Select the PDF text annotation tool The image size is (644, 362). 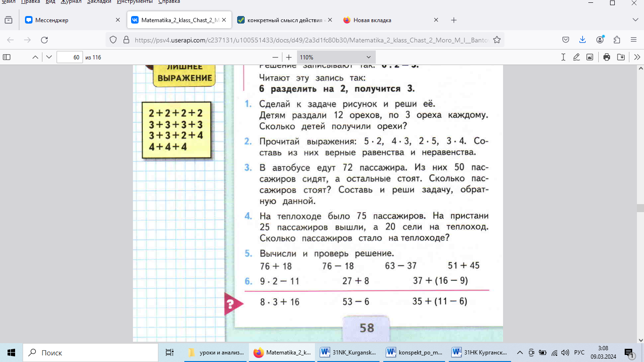[x=563, y=57]
